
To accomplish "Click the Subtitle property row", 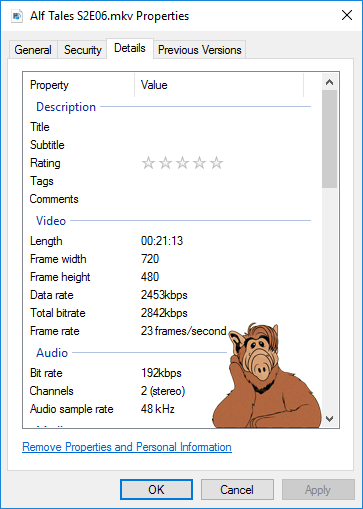I will (x=167, y=145).
